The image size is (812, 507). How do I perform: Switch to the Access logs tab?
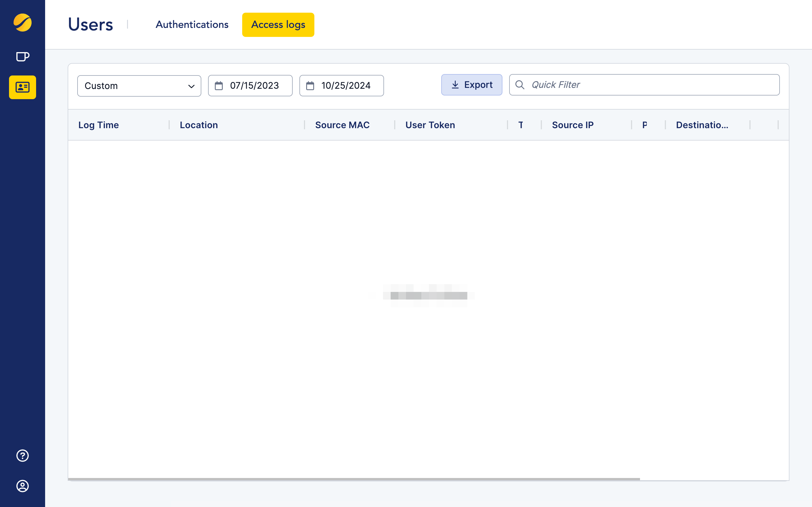(278, 25)
